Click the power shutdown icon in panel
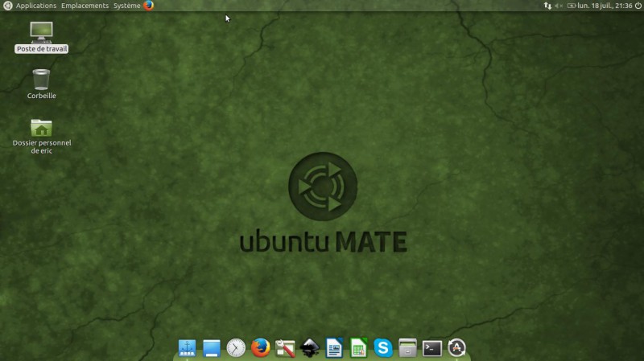This screenshot has height=361, width=644. (x=638, y=6)
